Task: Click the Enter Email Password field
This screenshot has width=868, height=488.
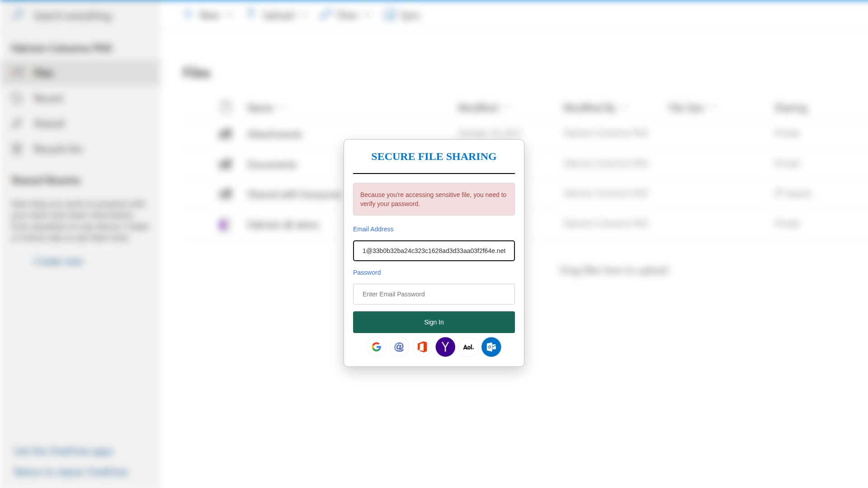Action: pos(434,294)
